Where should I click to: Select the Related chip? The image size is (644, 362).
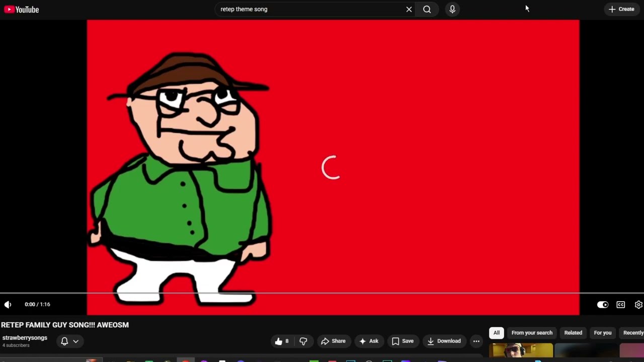[x=573, y=333]
